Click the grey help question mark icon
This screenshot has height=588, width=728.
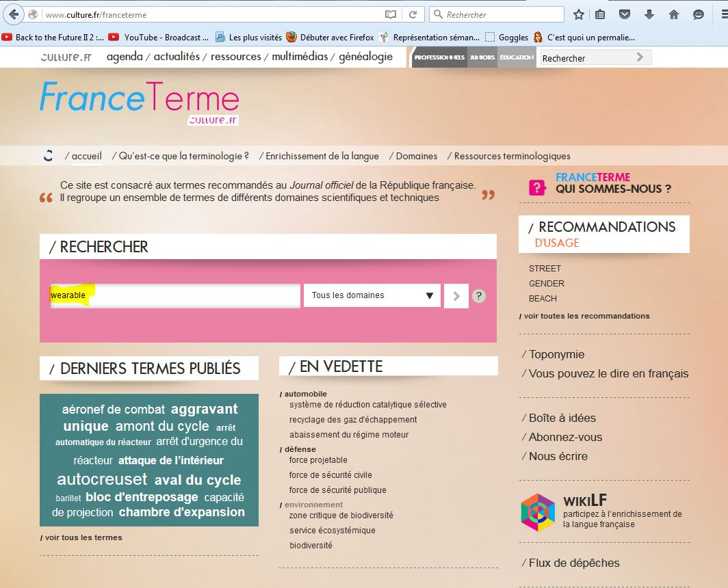pos(479,296)
